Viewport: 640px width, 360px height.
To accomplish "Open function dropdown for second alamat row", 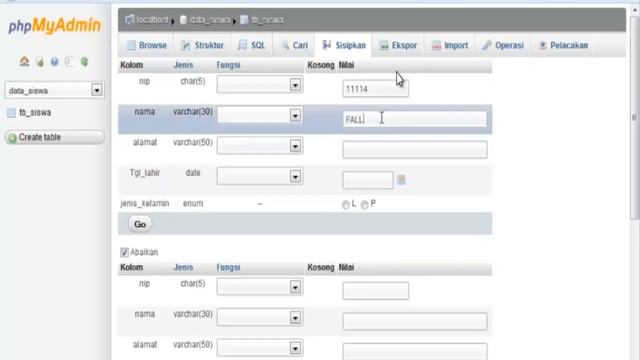I will (x=260, y=348).
